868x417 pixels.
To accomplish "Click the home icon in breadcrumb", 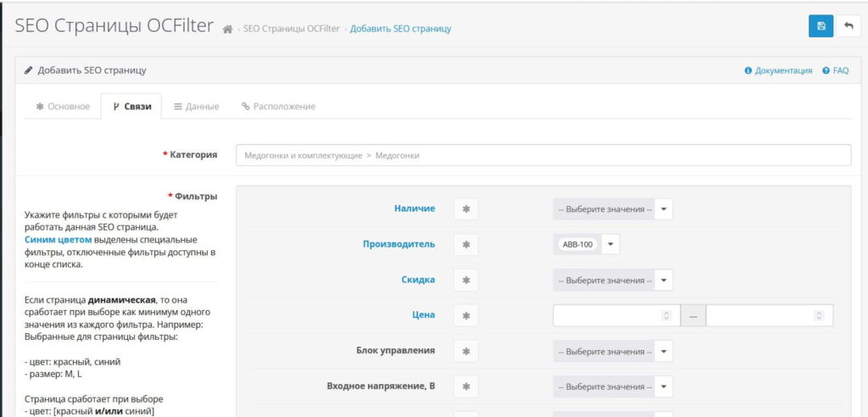I will point(227,29).
